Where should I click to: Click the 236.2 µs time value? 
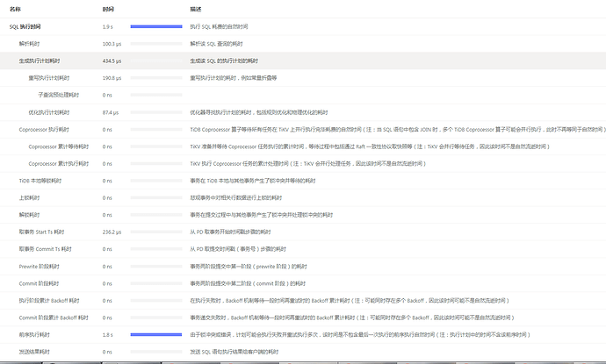pos(112,232)
